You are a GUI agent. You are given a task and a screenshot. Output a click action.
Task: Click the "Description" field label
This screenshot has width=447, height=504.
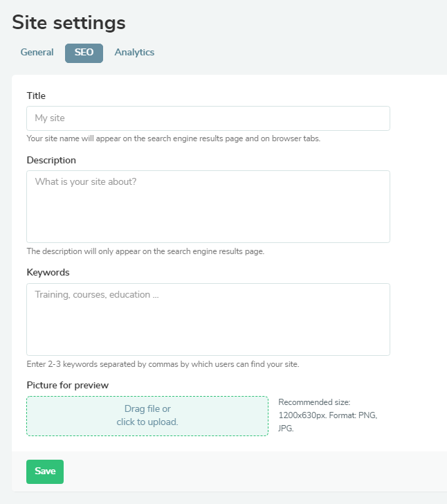[51, 160]
